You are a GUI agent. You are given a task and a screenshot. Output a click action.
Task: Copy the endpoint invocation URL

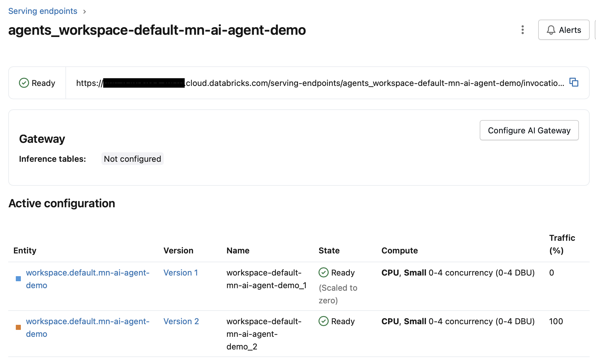pyautogui.click(x=574, y=82)
